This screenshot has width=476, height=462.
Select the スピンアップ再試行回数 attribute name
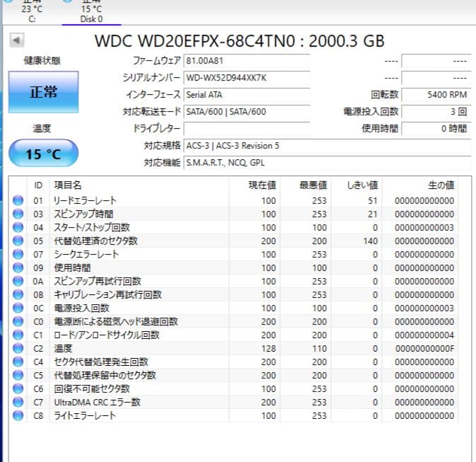[98, 282]
